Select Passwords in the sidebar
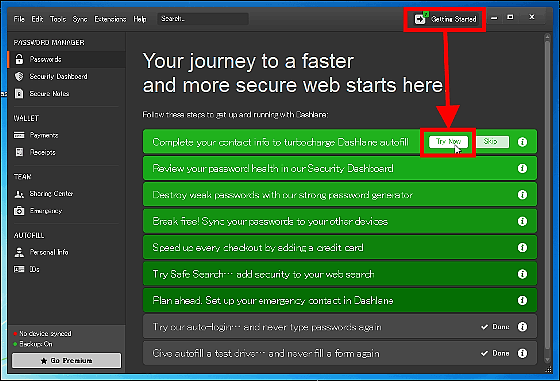 (66, 59)
